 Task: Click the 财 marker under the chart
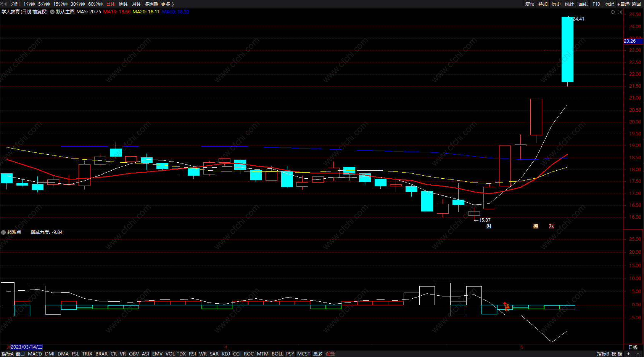(x=489, y=226)
